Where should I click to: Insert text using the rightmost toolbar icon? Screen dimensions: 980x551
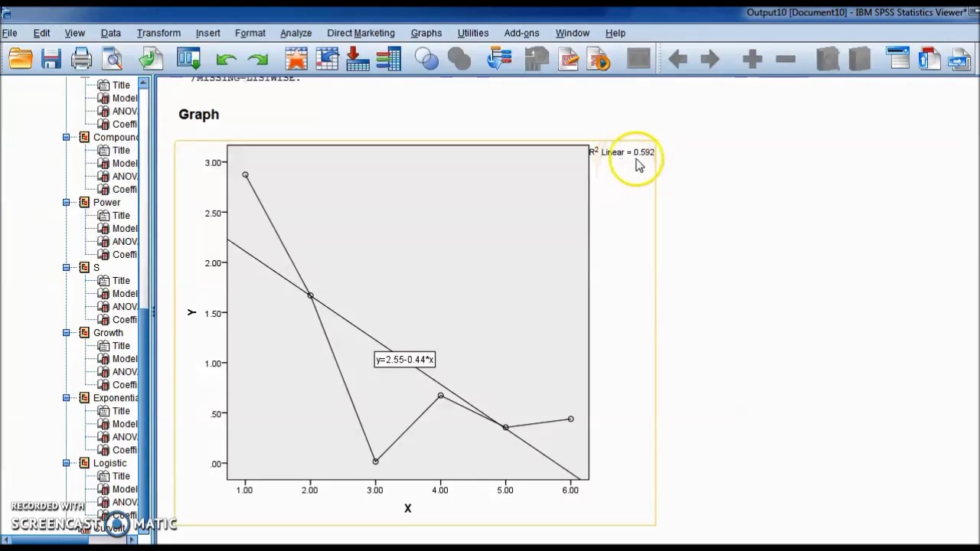[x=959, y=58]
